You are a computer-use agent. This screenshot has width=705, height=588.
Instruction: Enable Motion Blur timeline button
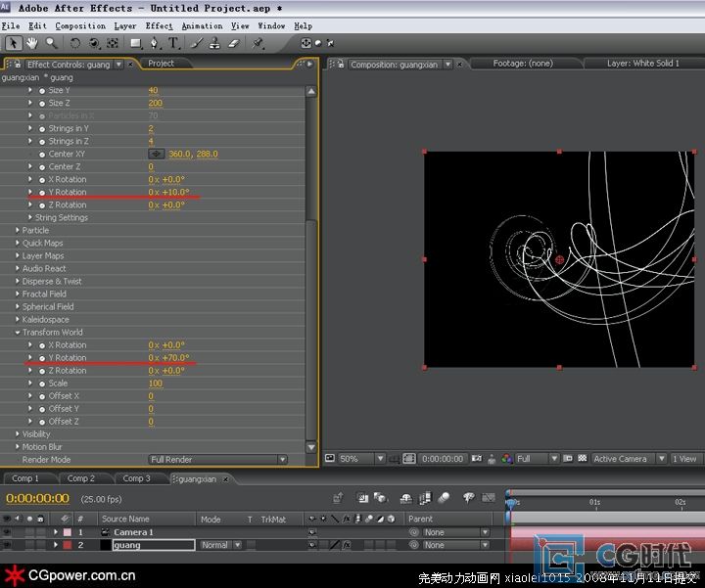[x=444, y=498]
